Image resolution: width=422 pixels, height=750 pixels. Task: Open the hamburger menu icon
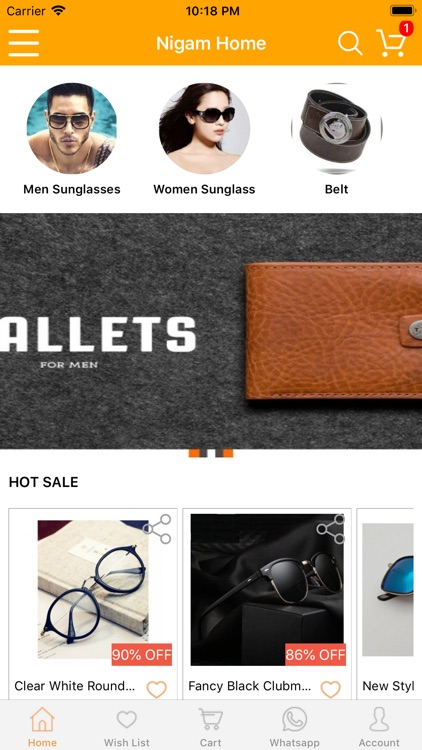(23, 43)
